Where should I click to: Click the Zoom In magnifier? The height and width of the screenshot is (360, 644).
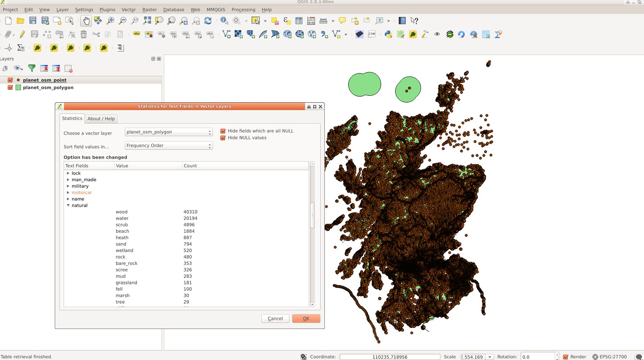[110, 21]
